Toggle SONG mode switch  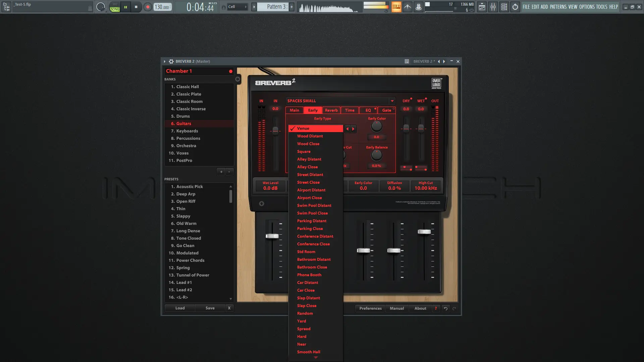(x=115, y=9)
